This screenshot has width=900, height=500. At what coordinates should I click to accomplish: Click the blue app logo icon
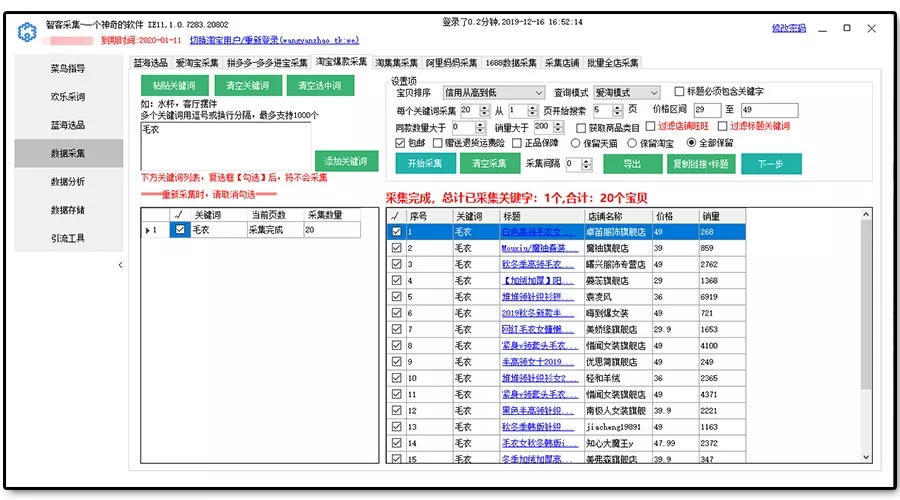[x=26, y=32]
